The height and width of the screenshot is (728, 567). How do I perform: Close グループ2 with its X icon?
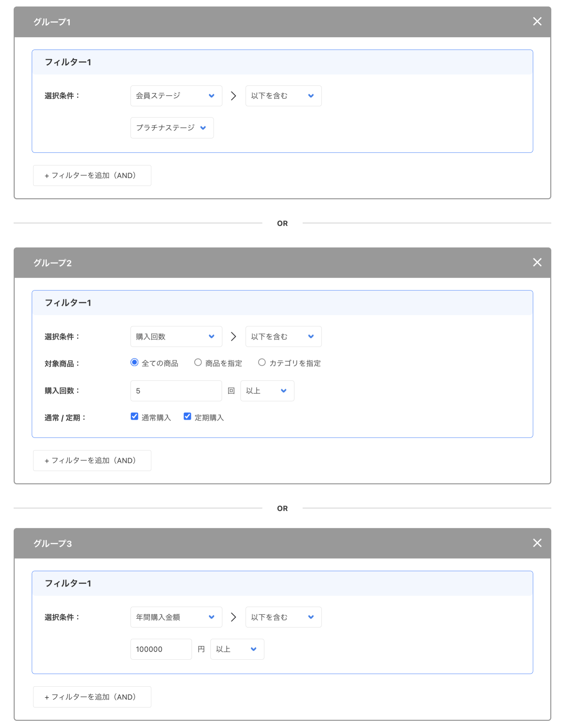click(537, 262)
